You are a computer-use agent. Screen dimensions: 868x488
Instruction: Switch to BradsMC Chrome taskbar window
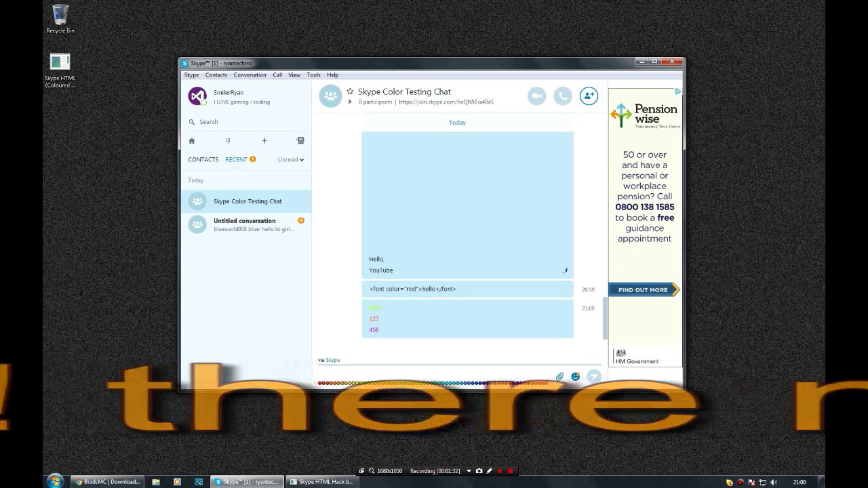(x=108, y=482)
